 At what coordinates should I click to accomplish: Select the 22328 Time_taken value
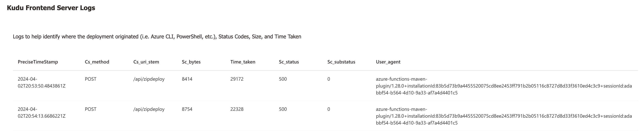coord(237,109)
